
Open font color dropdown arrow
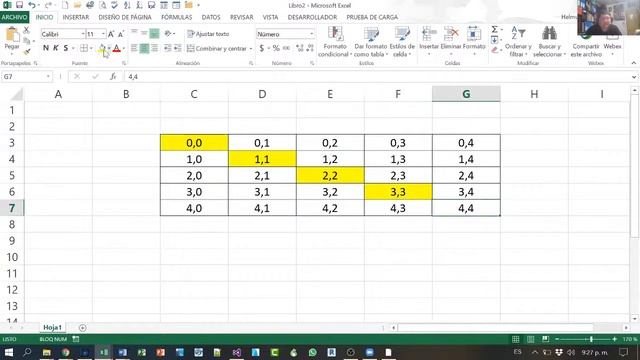124,49
